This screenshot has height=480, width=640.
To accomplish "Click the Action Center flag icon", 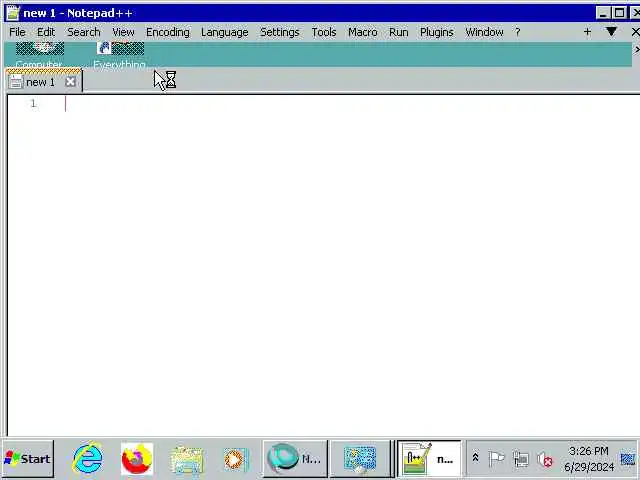I will (x=496, y=459).
